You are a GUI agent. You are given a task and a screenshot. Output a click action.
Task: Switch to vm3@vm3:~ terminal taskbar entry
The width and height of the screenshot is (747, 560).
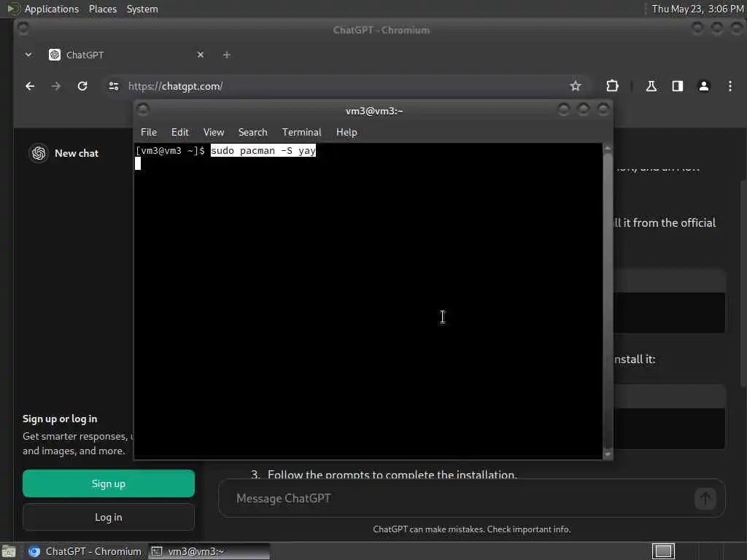(x=209, y=551)
